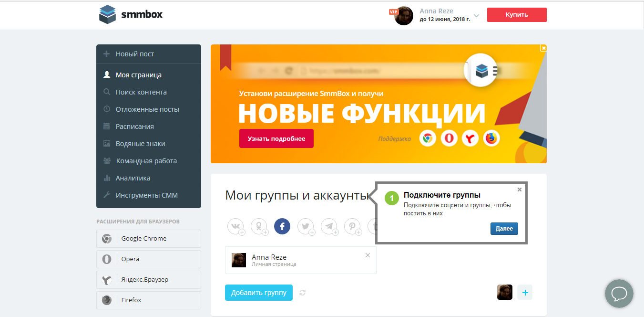This screenshot has width=644, height=317.
Task: Open the support chat bubble
Action: click(x=619, y=293)
